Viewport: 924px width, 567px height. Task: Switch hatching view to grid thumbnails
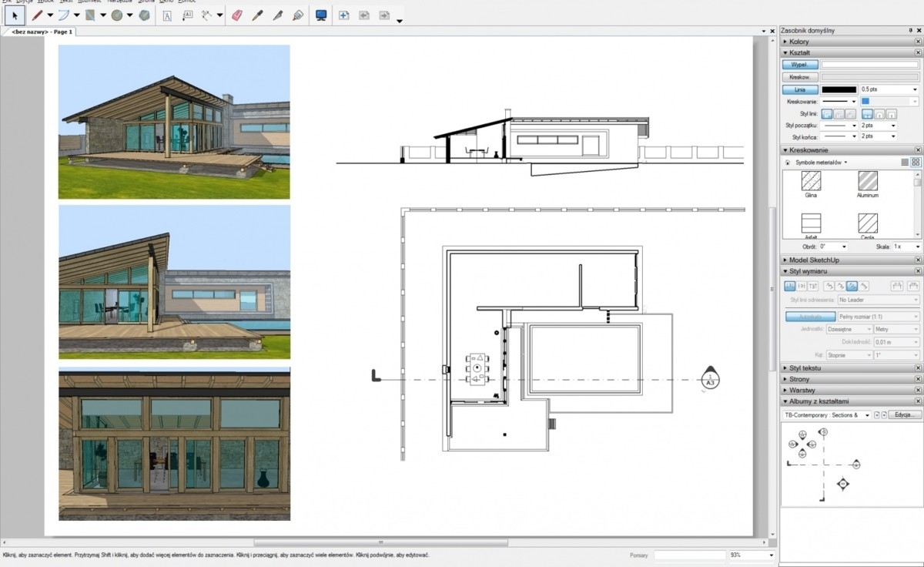pyautogui.click(x=916, y=163)
